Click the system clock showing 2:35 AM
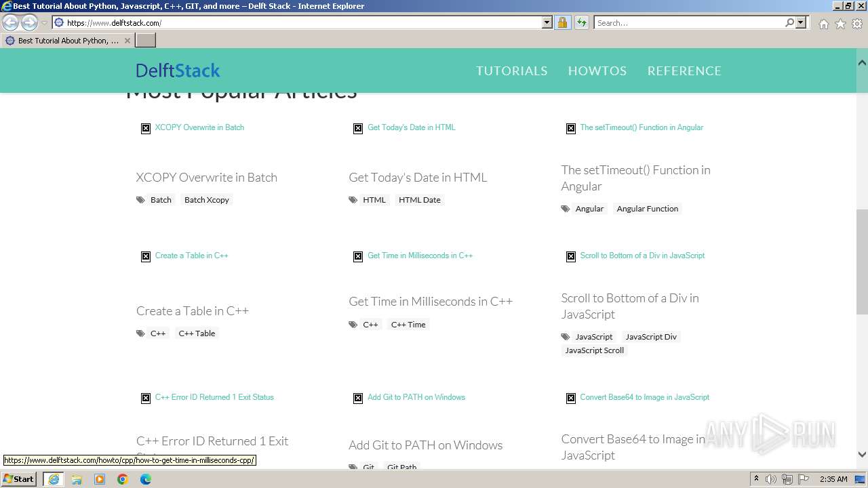Image resolution: width=868 pixels, height=488 pixels. click(x=833, y=479)
